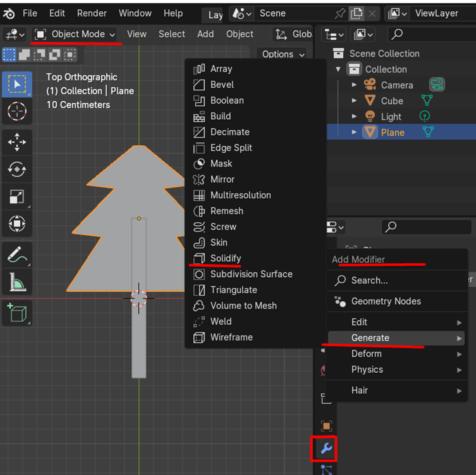
Task: Click Search... in the Add Modifier menu
Action: click(369, 280)
